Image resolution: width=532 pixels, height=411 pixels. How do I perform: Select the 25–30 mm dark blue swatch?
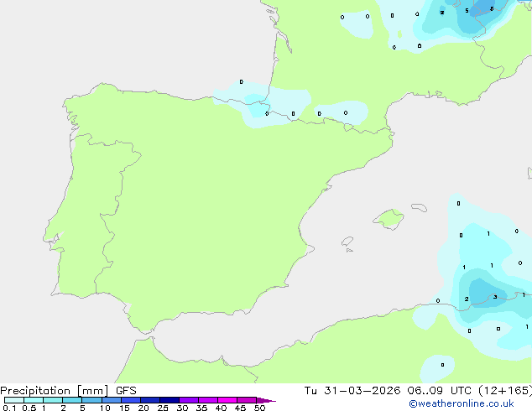170,400
